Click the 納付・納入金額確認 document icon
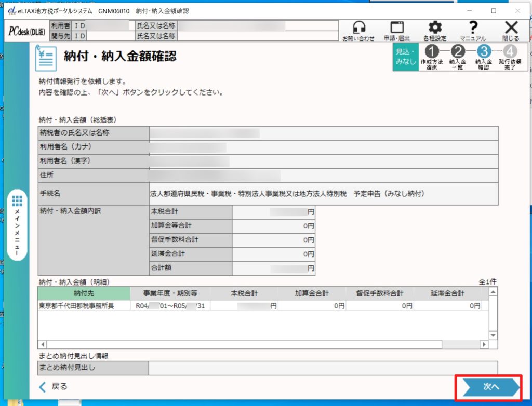The width and height of the screenshot is (532, 406). tap(45, 58)
